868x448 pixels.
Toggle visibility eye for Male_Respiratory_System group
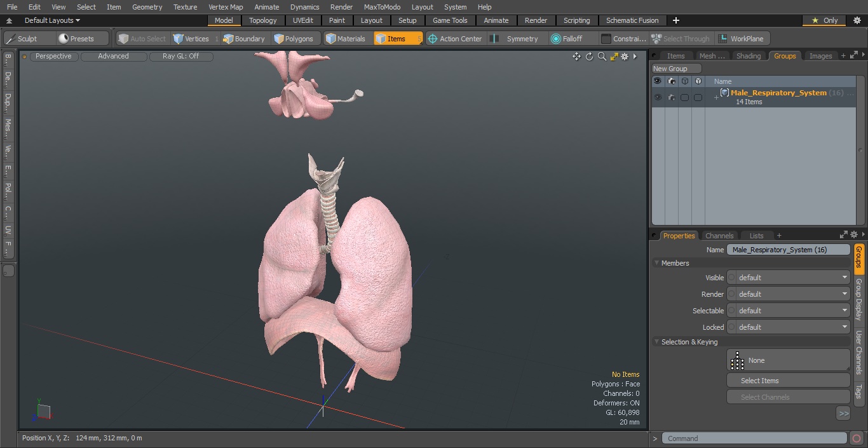(x=658, y=97)
